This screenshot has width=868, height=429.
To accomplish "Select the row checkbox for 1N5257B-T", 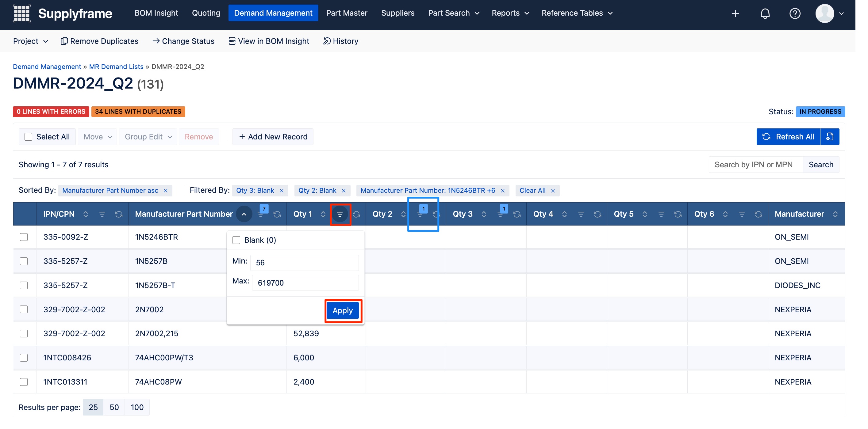I will click(x=24, y=286).
